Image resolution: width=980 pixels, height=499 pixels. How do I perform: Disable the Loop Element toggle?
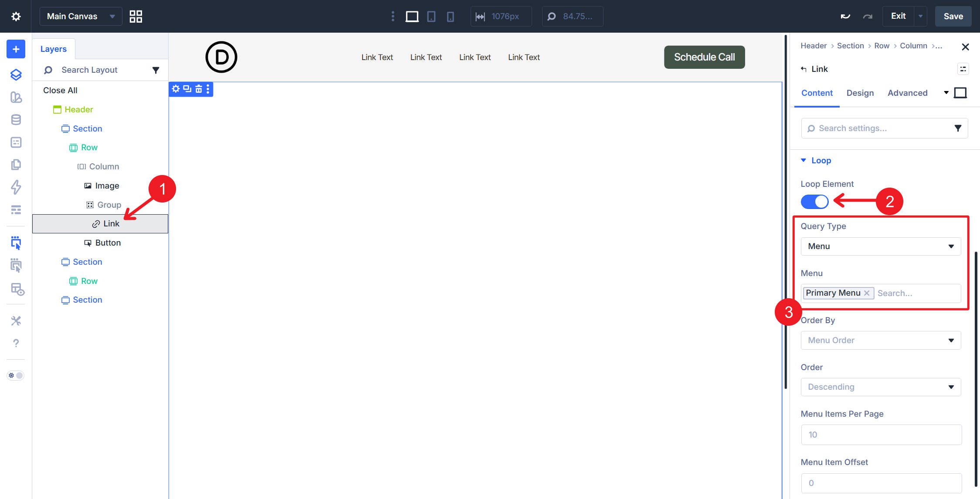click(x=814, y=202)
